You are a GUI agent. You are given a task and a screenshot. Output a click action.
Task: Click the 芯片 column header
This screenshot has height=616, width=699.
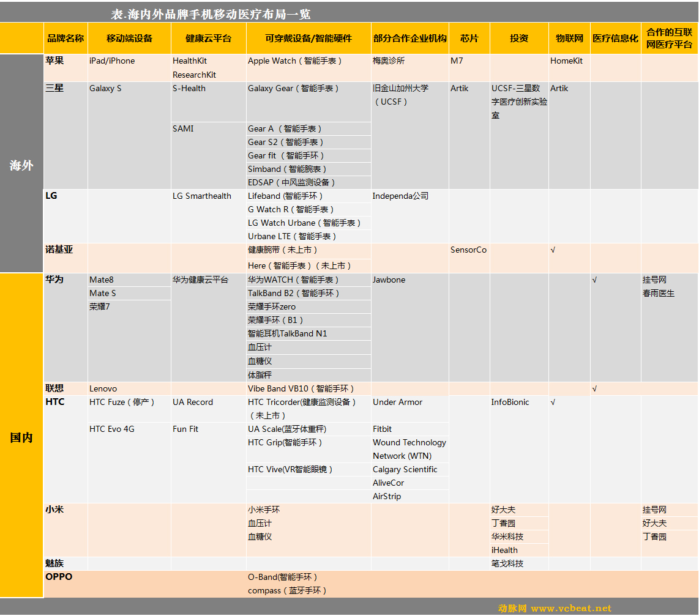point(469,39)
